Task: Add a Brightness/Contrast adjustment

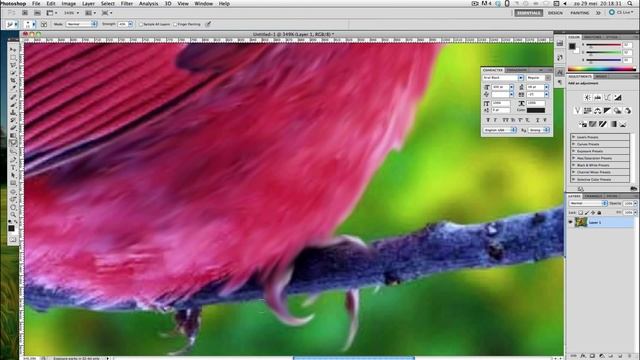Action: 587,98
